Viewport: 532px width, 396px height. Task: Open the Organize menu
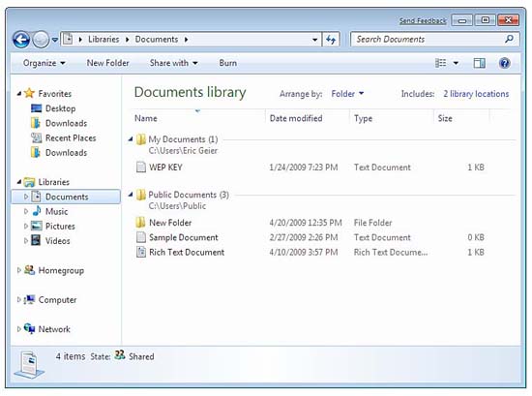(44, 63)
